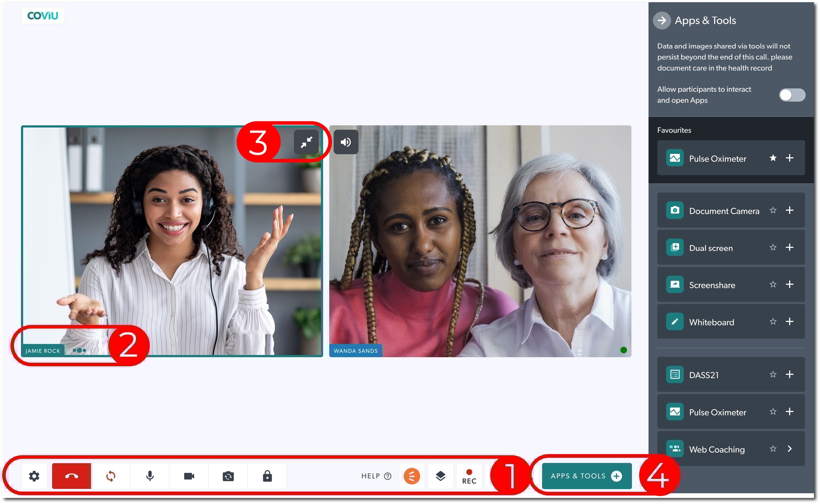Toggle Wanda Sands speaker volume icon
The height and width of the screenshot is (504, 820).
tap(345, 142)
